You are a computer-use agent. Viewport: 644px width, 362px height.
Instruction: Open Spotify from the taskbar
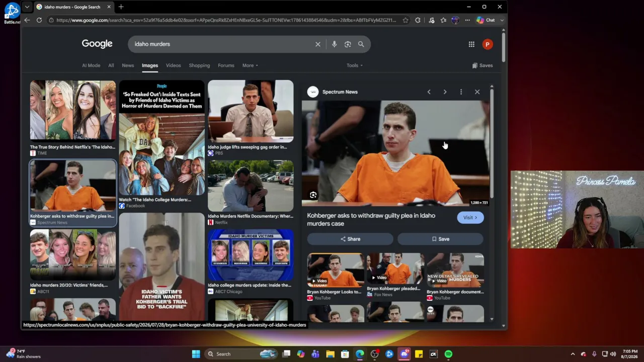448,354
